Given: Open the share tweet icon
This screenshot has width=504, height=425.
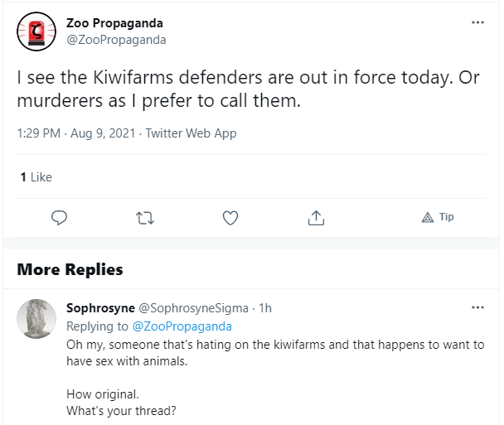Looking at the screenshot, I should [x=316, y=218].
